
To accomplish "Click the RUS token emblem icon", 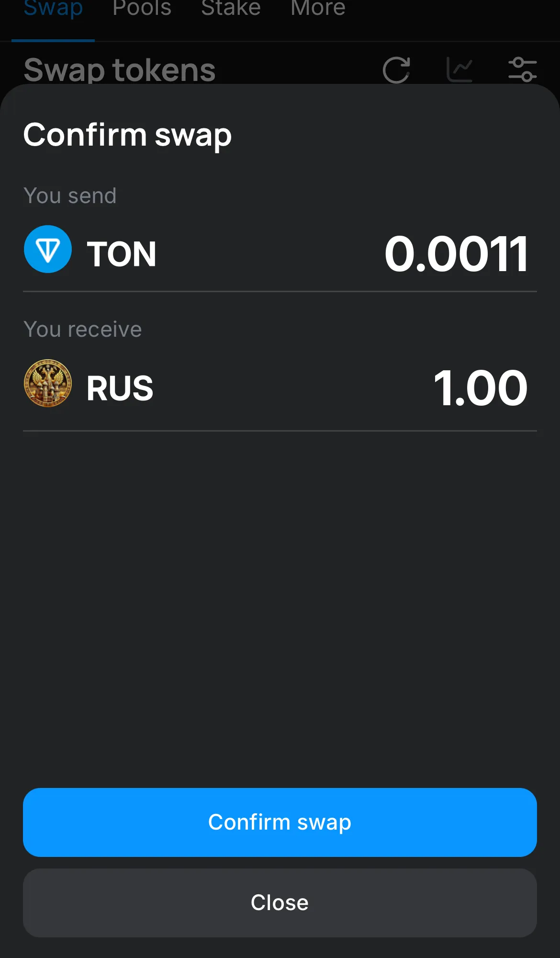I will click(x=48, y=383).
